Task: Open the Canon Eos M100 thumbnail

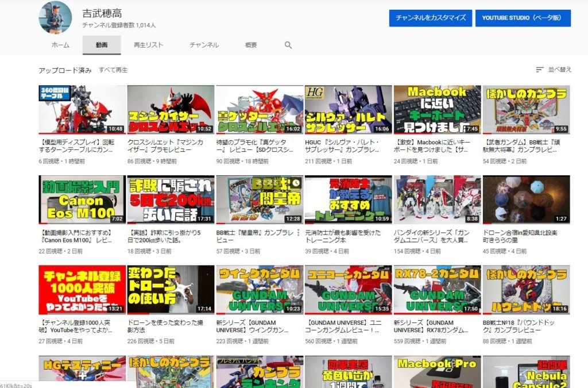Action: point(82,199)
